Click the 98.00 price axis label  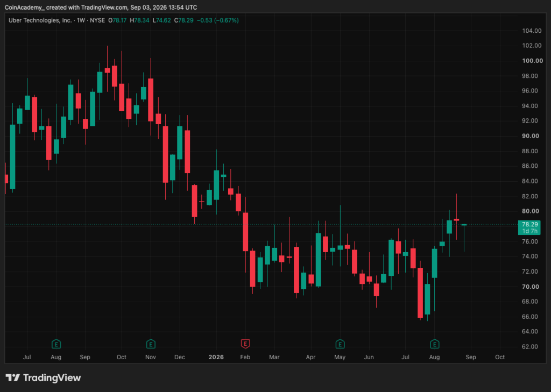(529, 76)
